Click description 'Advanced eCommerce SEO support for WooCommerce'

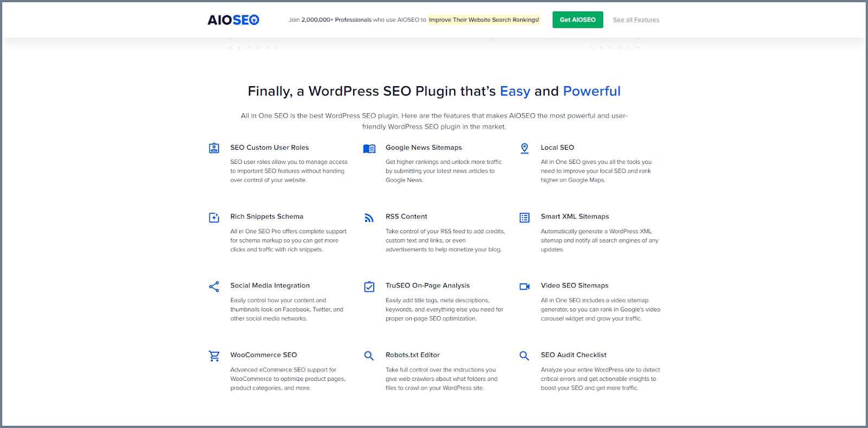click(x=288, y=379)
